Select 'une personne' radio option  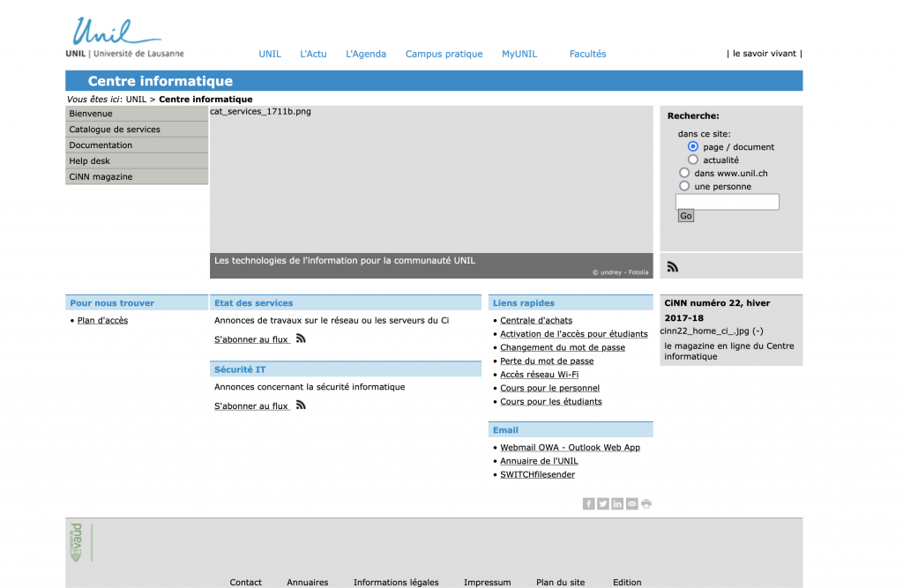[x=684, y=186]
